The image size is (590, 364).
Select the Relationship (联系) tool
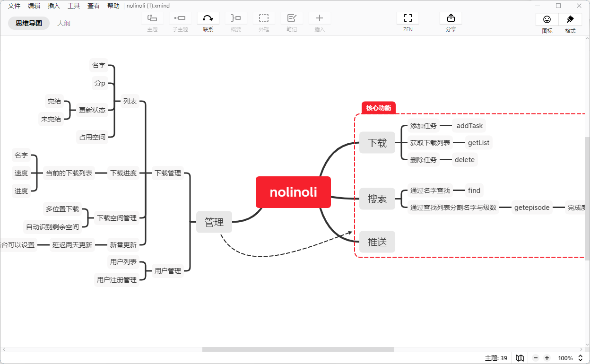[x=208, y=18]
